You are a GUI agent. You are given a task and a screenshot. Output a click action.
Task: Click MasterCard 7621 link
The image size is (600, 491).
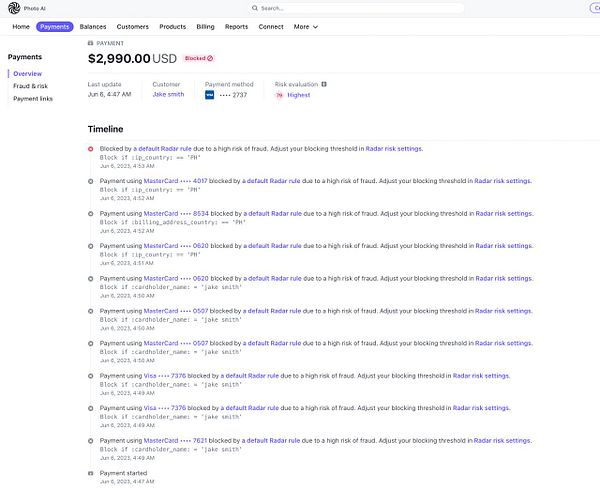[x=175, y=441]
